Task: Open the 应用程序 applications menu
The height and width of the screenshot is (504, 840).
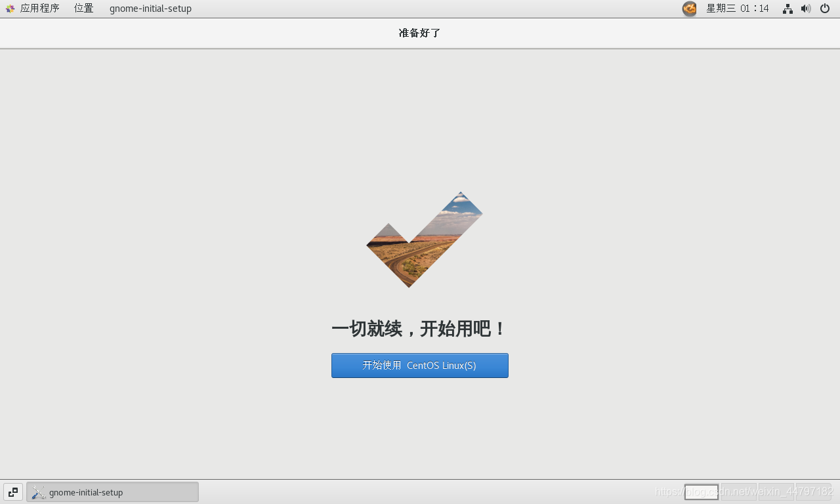Action: click(x=39, y=9)
